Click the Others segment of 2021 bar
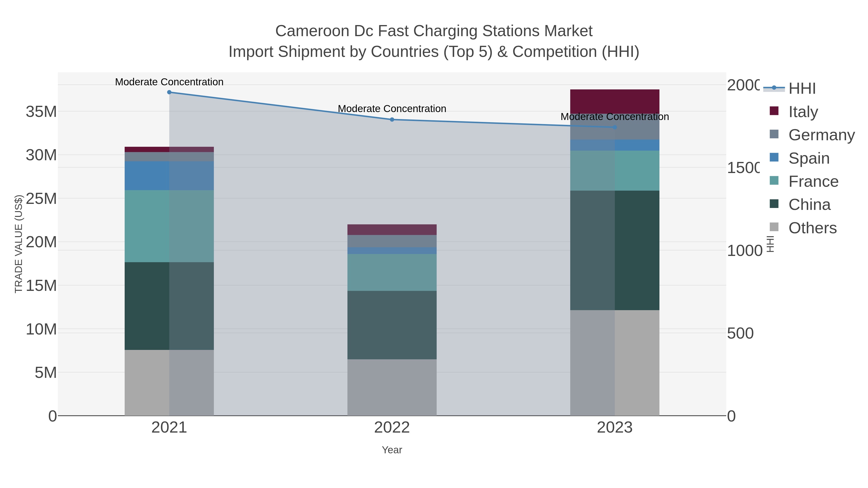The width and height of the screenshot is (868, 488). 169,383
